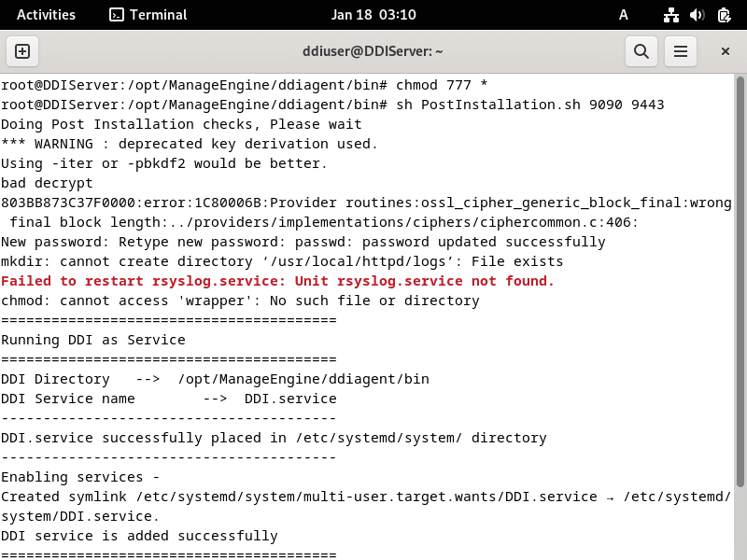Open the Terminal app menu in top bar
This screenshot has height=560, width=747.
pos(148,15)
